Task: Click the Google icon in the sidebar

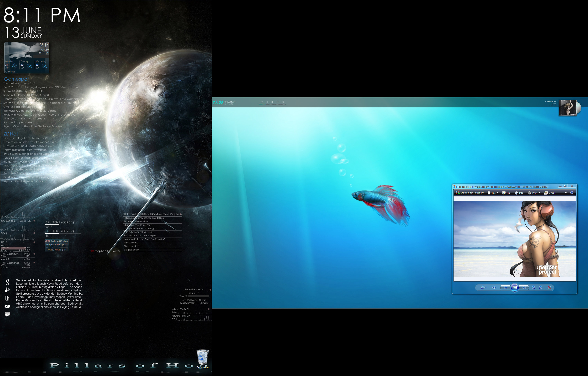Action: pyautogui.click(x=6, y=281)
